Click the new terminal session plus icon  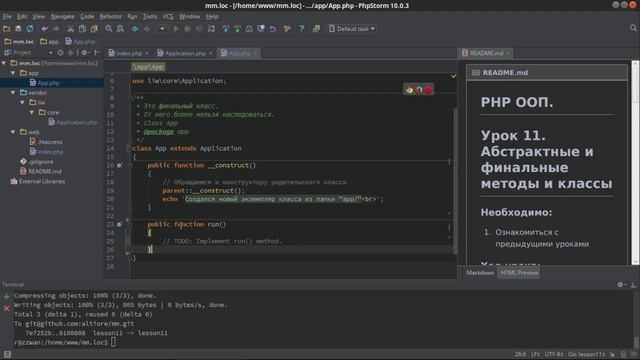(6, 296)
